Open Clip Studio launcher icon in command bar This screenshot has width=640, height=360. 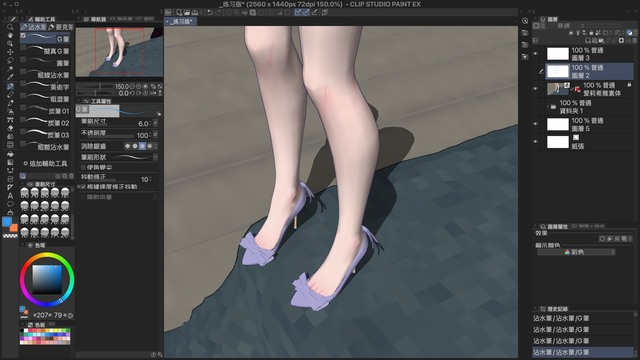click(168, 13)
